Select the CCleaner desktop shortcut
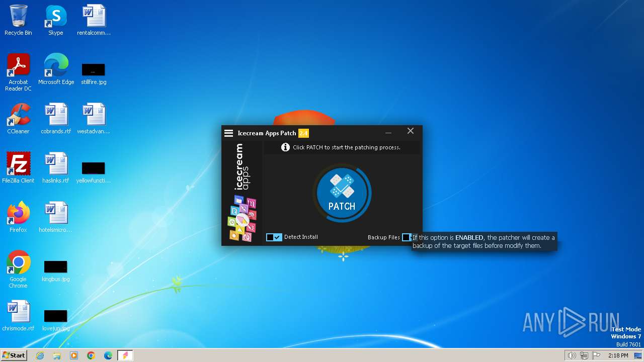The image size is (644, 362). [18, 119]
